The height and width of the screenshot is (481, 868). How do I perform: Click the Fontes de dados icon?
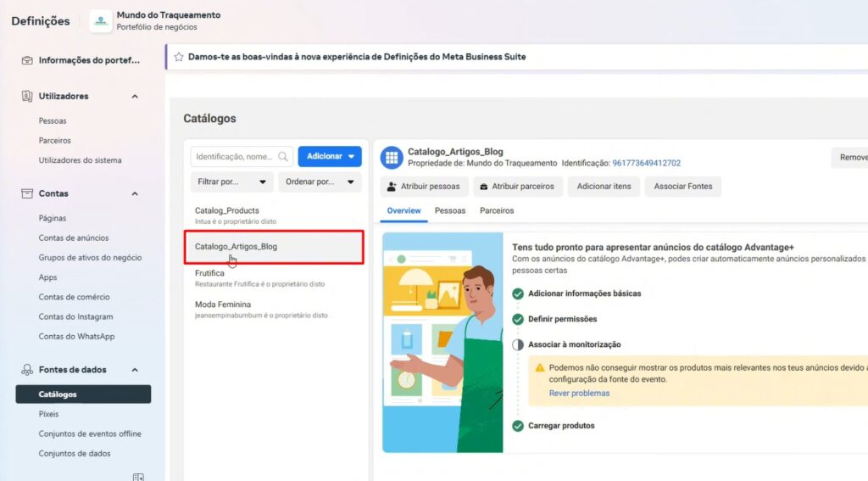click(x=27, y=370)
